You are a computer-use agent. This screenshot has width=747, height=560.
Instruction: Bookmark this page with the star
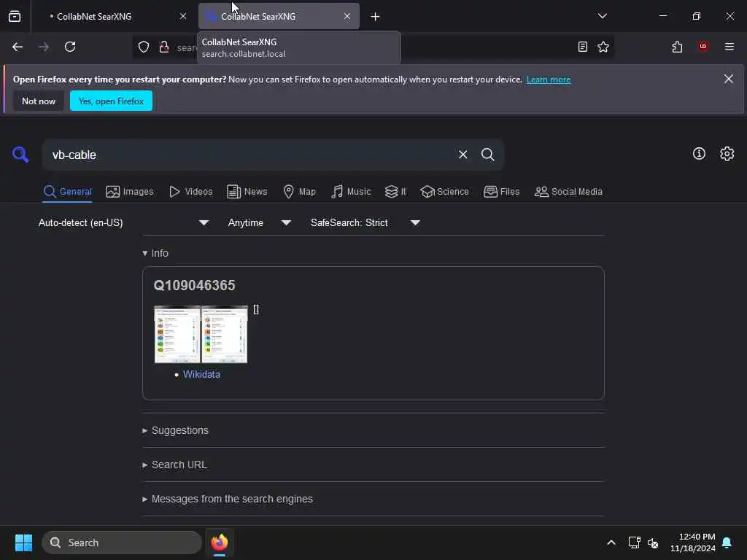coord(603,47)
